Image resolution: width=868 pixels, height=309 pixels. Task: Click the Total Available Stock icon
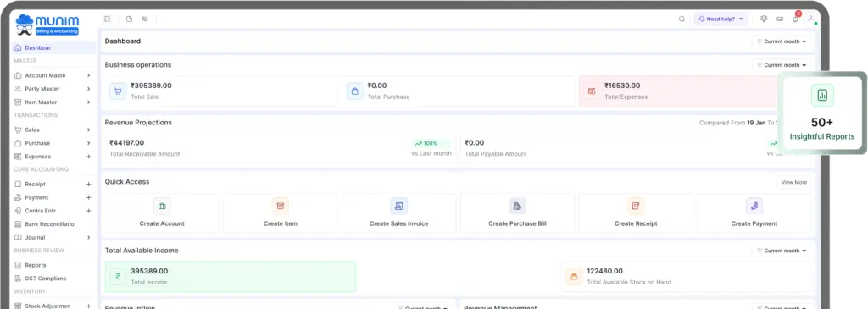coord(574,276)
